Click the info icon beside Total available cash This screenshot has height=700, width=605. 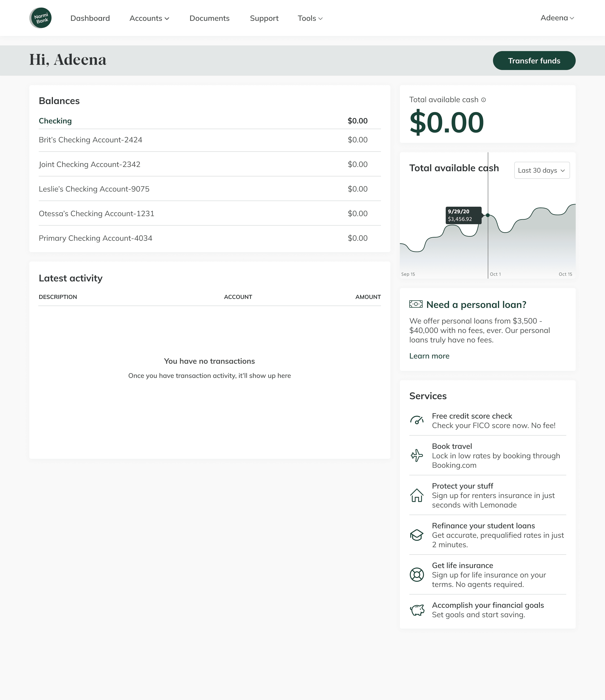484,100
